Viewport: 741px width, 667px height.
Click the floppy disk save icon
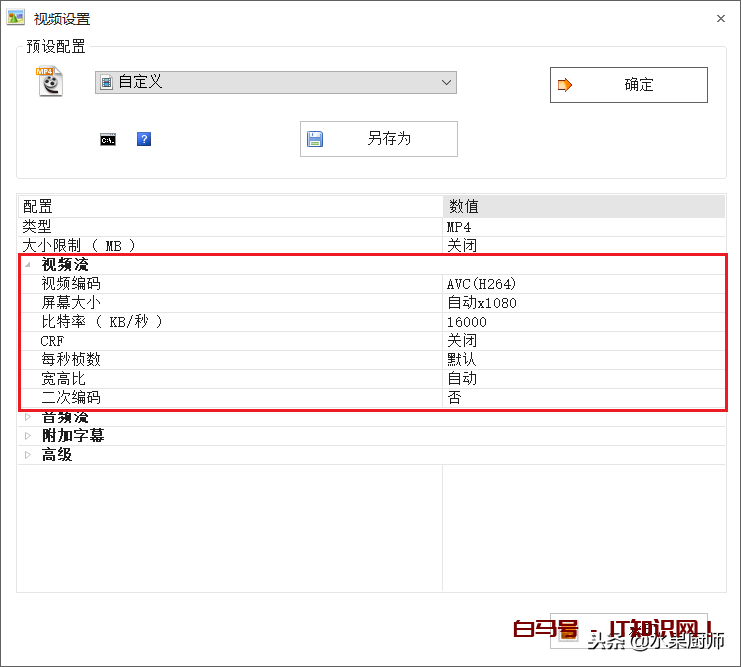pos(315,139)
